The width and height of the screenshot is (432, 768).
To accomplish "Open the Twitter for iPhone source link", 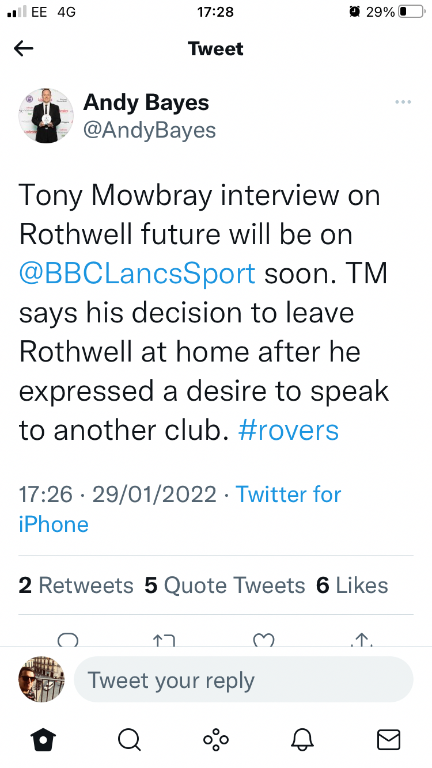I will pyautogui.click(x=180, y=509).
